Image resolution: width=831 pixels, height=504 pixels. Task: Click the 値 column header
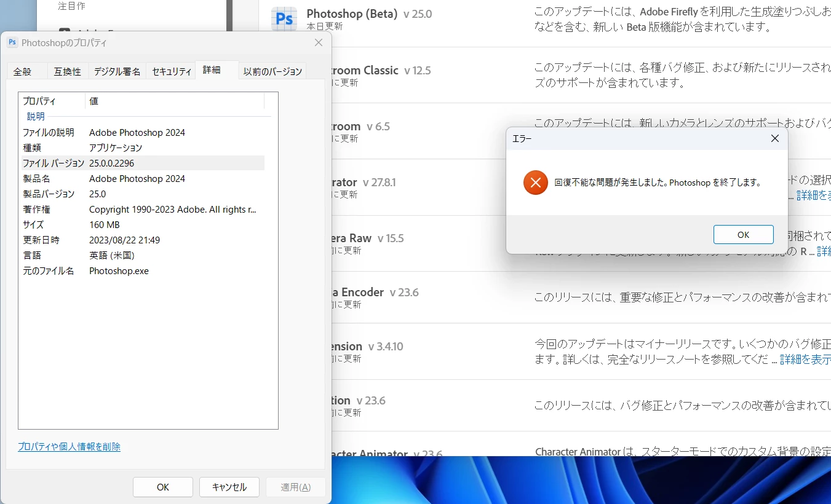coord(175,101)
